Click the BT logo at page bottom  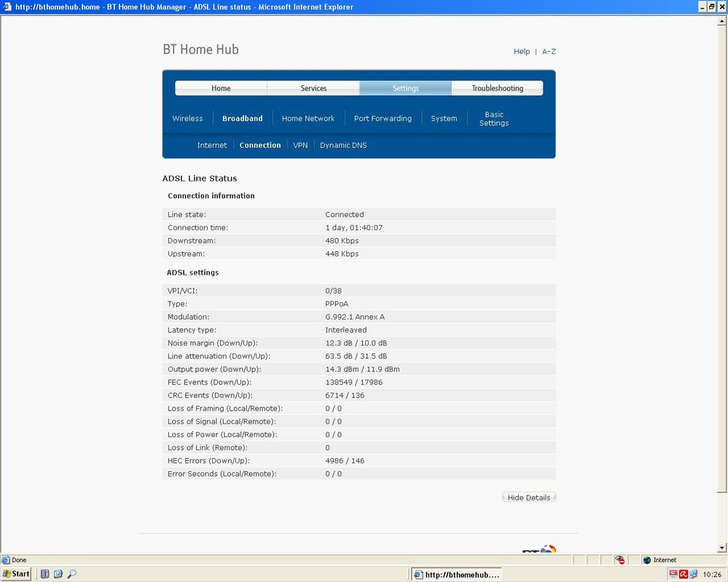pyautogui.click(x=539, y=549)
